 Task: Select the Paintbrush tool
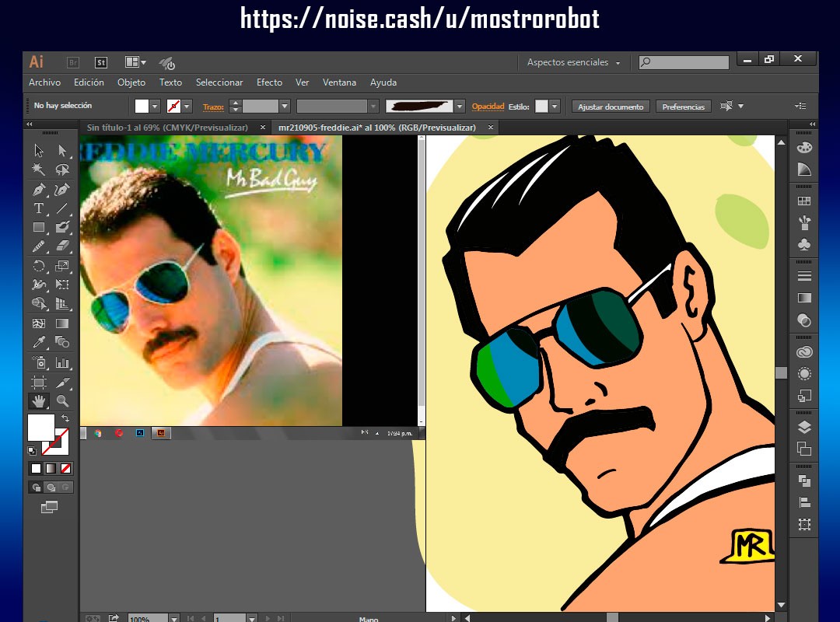[x=62, y=227]
